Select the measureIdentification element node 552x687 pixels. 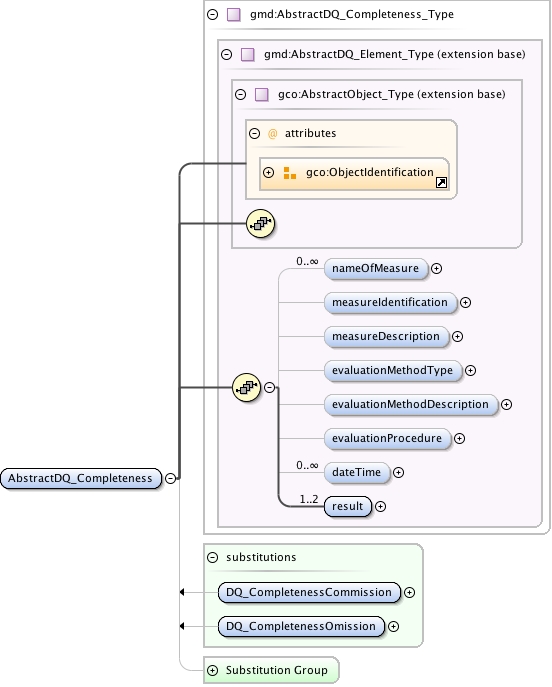point(390,302)
